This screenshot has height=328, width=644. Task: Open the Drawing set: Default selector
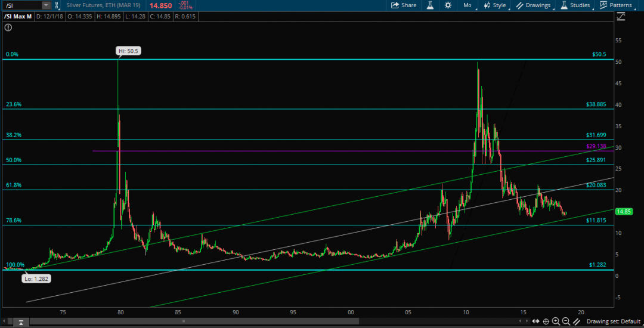(x=613, y=321)
